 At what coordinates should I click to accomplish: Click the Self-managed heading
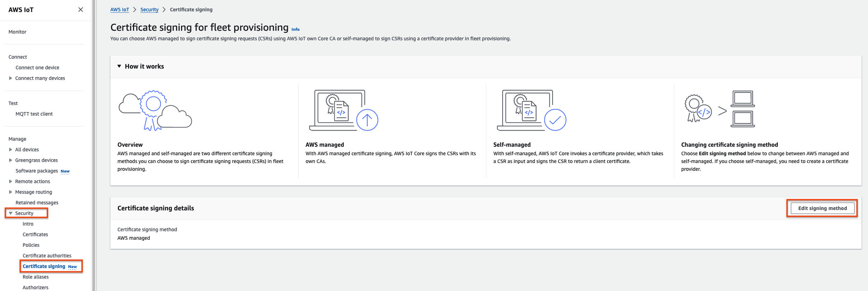click(512, 145)
